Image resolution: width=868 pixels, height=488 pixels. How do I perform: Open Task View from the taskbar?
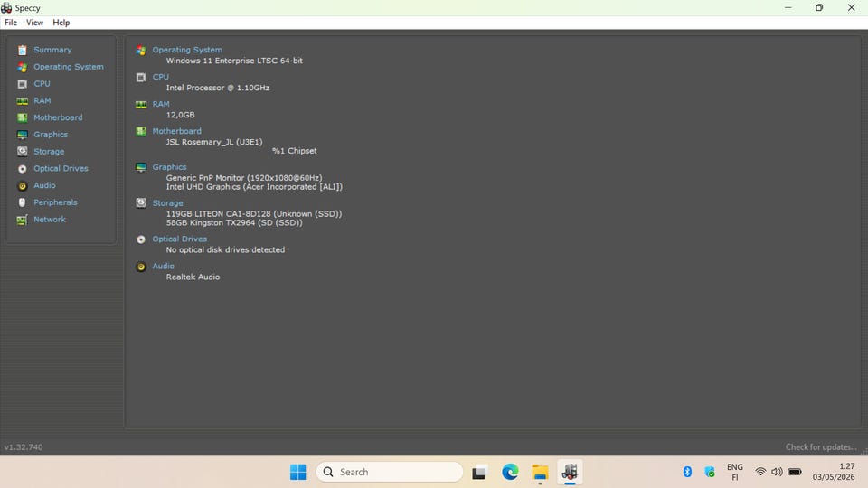click(479, 472)
